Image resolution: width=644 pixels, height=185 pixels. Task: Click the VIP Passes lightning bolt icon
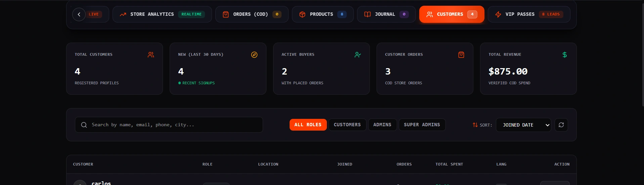(498, 14)
